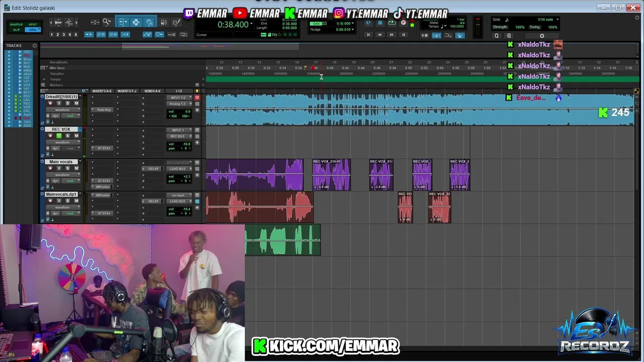
Task: Increase MIDI note zoom
Action: click(x=69, y=22)
